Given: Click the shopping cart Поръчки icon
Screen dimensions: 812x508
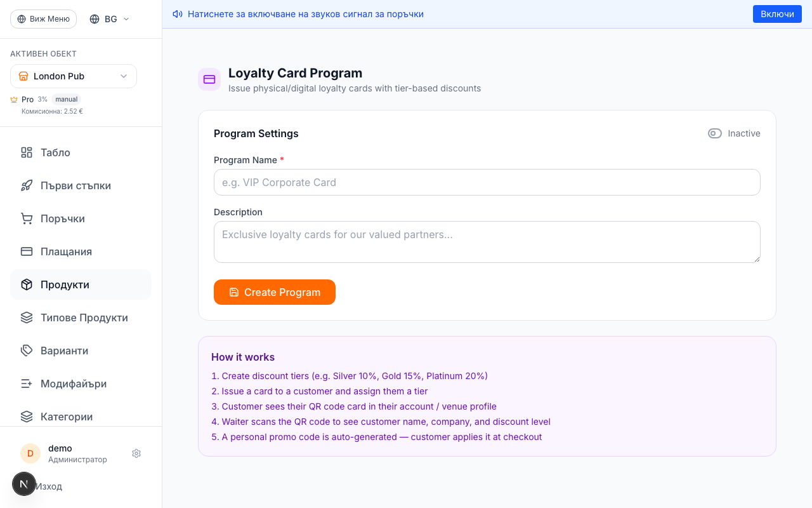Looking at the screenshot, I should pos(27,218).
